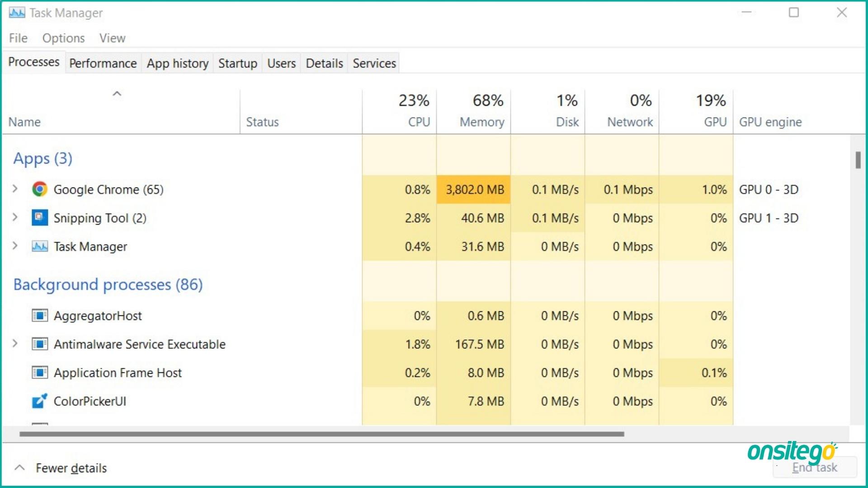
Task: Expand the Snipping Tool process group
Action: (x=15, y=217)
